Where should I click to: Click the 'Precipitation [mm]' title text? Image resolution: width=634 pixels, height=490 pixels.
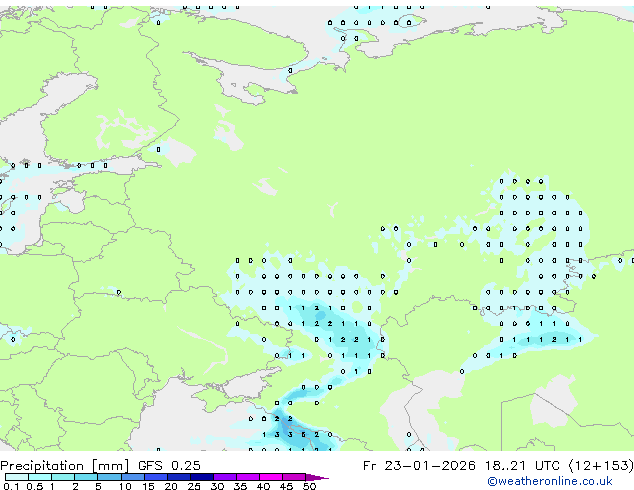pyautogui.click(x=64, y=466)
